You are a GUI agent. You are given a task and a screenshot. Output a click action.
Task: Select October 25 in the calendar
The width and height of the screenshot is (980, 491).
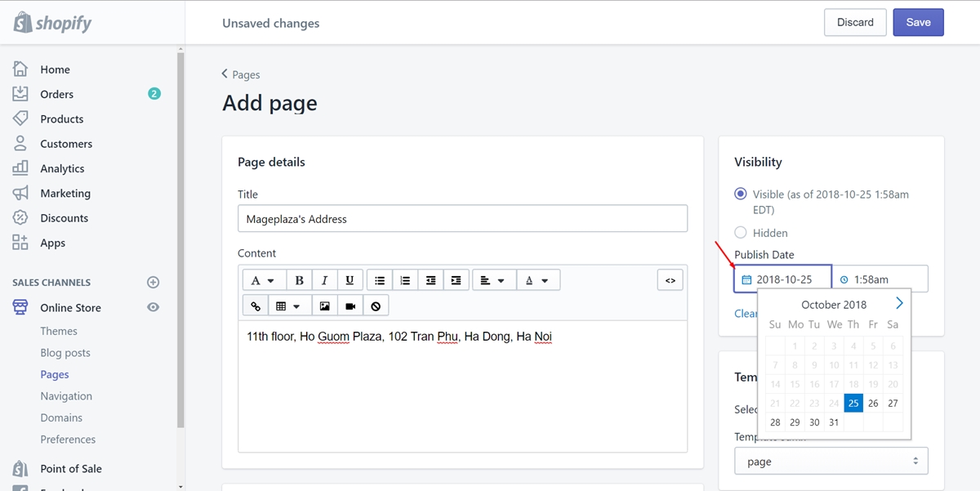[853, 403]
